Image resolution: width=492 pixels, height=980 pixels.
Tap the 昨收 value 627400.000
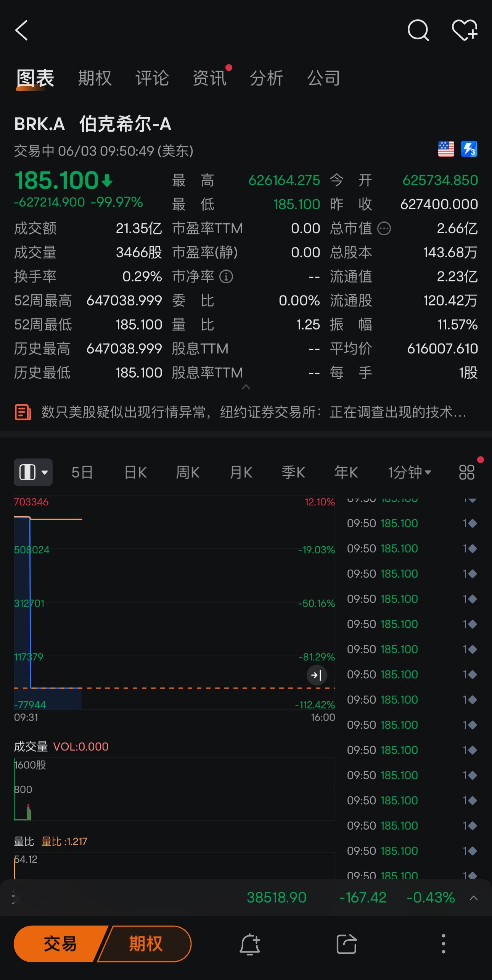pos(439,205)
